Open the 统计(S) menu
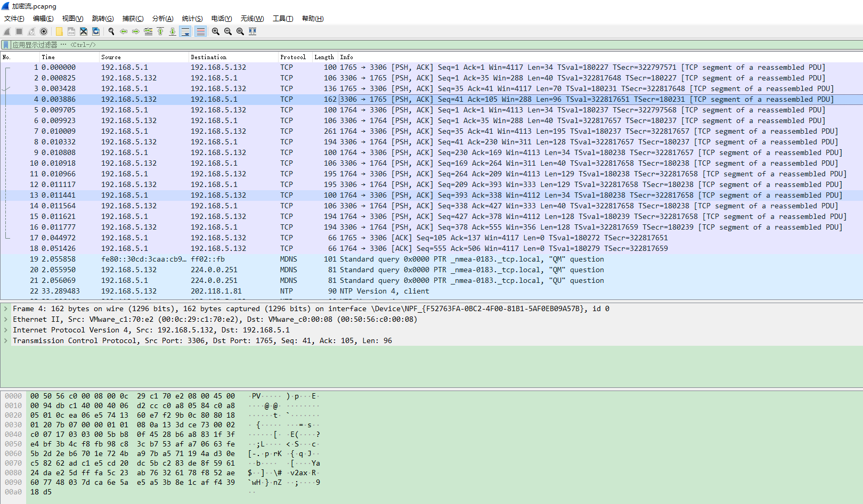Screen dimensions: 863x504 coord(192,19)
